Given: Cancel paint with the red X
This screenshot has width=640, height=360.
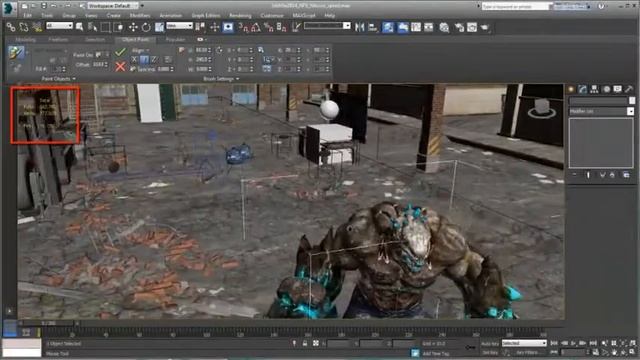Looking at the screenshot, I should [120, 66].
